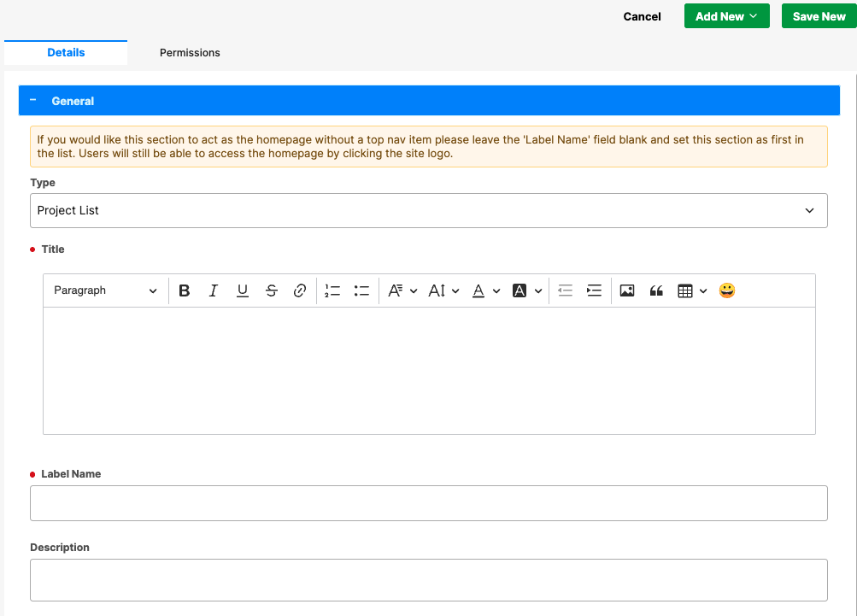Click the Label Name field label
The height and width of the screenshot is (616, 857).
pos(71,474)
